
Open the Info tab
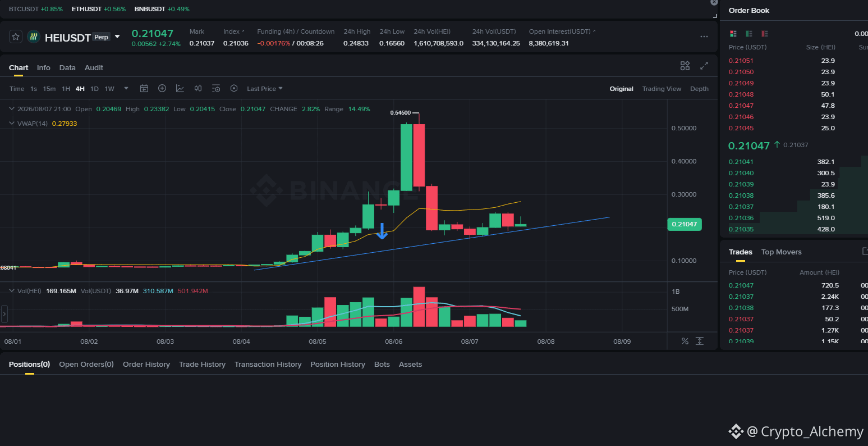pos(44,67)
